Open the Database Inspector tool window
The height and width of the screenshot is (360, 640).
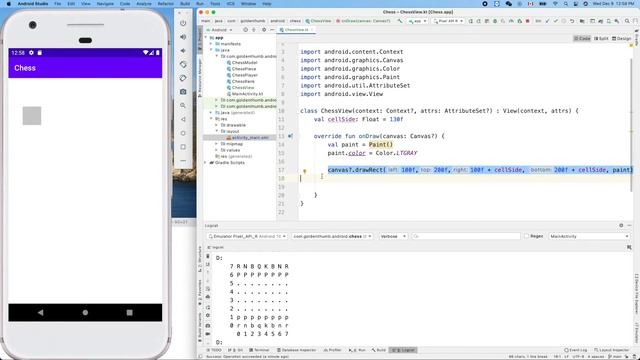tap(296, 350)
